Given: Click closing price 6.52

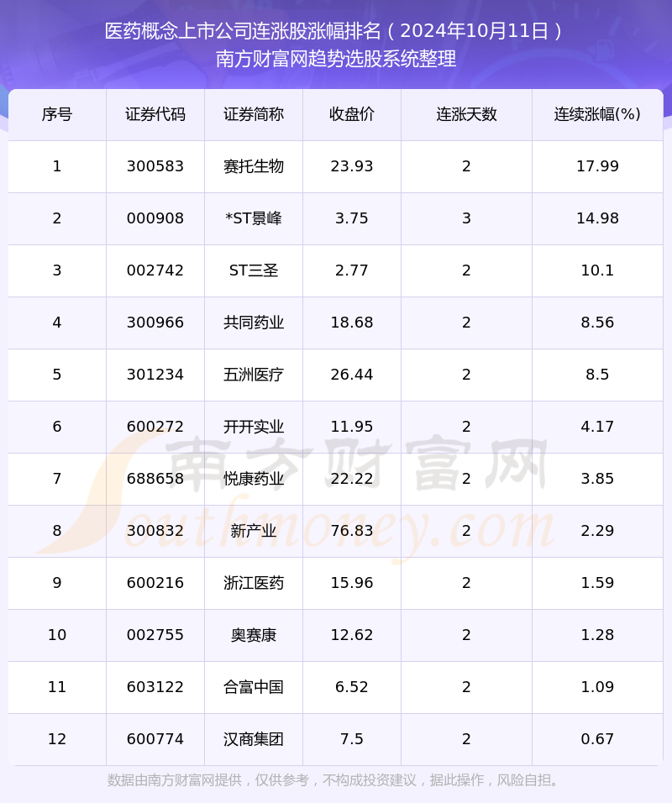Looking at the screenshot, I should [352, 687].
